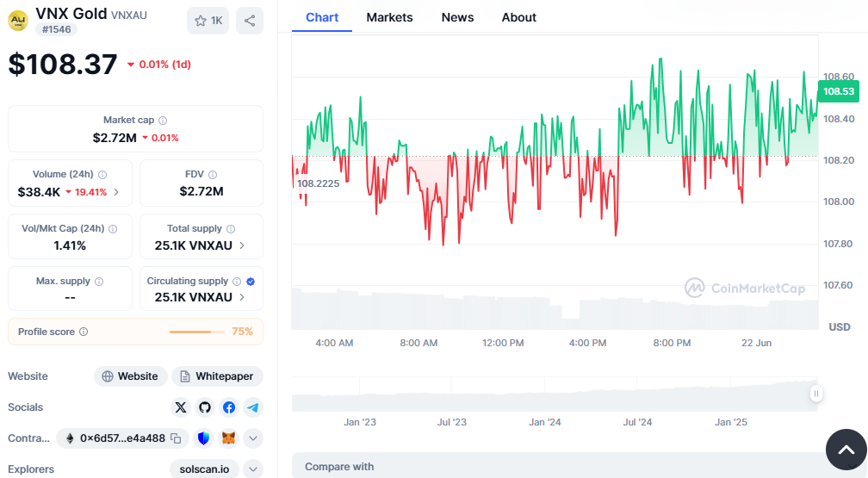The image size is (868, 478).
Task: Show Max. supply info icon
Action: click(x=99, y=282)
